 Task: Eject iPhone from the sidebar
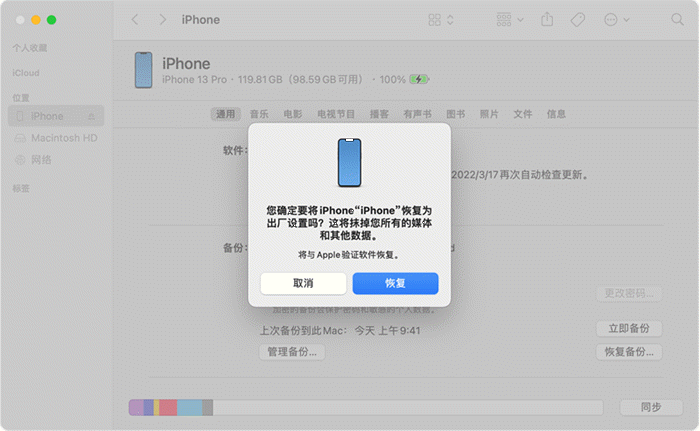92,116
